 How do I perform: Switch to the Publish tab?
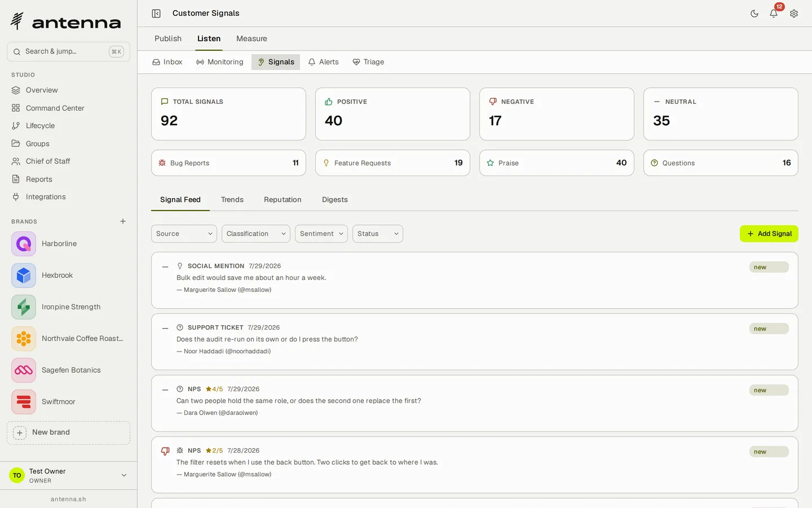[x=168, y=38]
